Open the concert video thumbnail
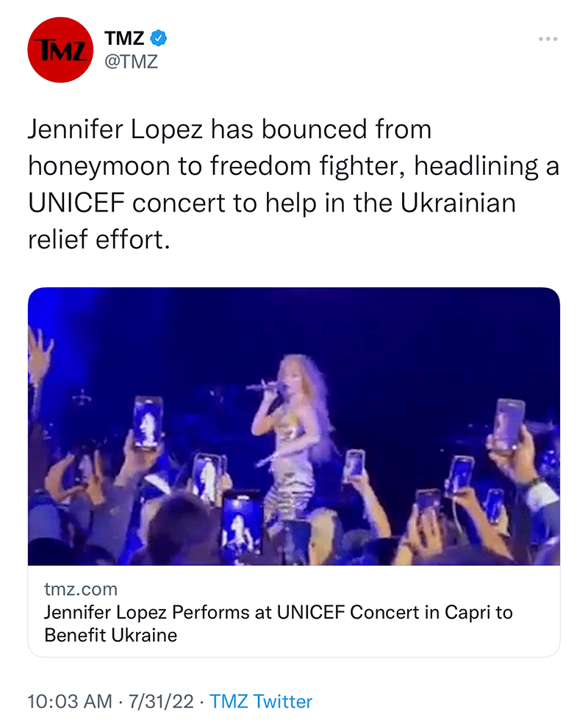 294,426
